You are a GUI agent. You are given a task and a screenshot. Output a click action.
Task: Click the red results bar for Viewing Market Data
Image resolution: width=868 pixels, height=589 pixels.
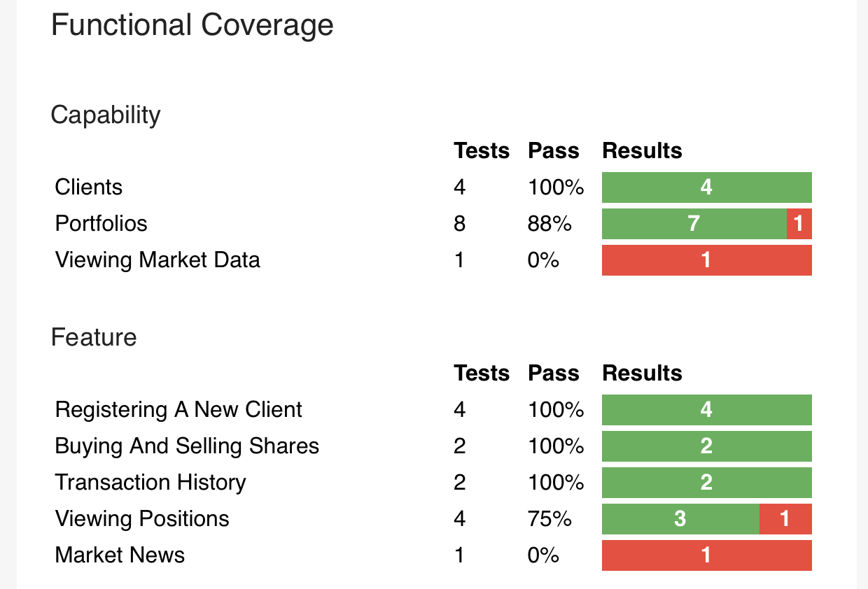(x=706, y=260)
